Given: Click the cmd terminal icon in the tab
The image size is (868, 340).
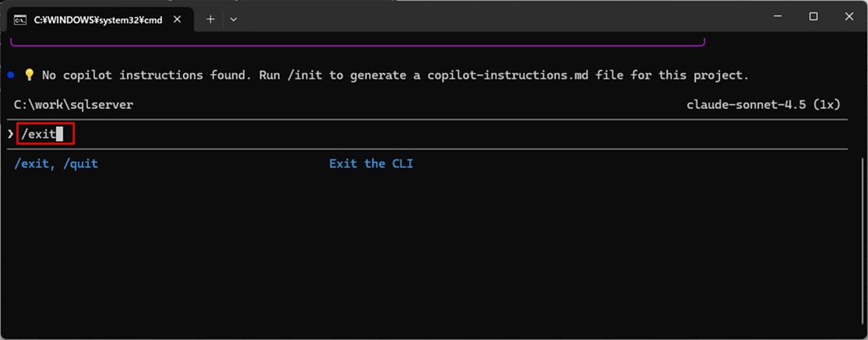Looking at the screenshot, I should point(21,19).
